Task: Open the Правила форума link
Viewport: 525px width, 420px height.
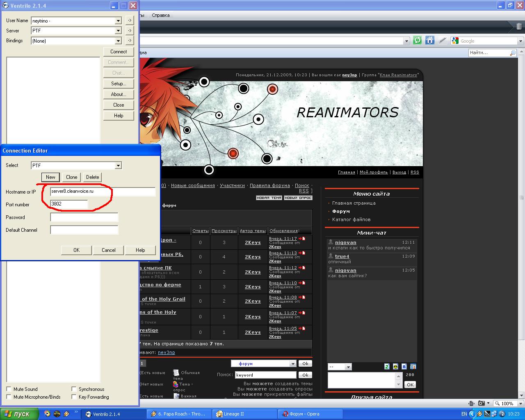Action: point(269,185)
